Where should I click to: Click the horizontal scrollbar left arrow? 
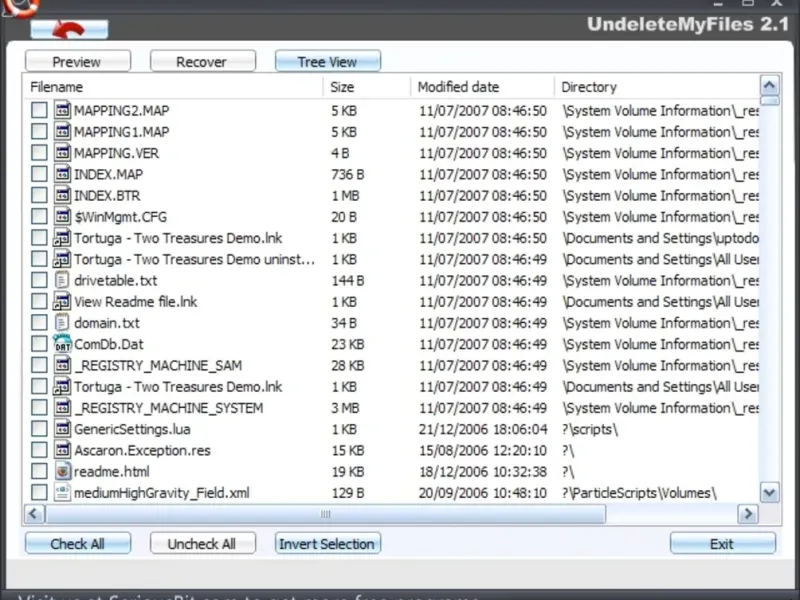click(34, 514)
